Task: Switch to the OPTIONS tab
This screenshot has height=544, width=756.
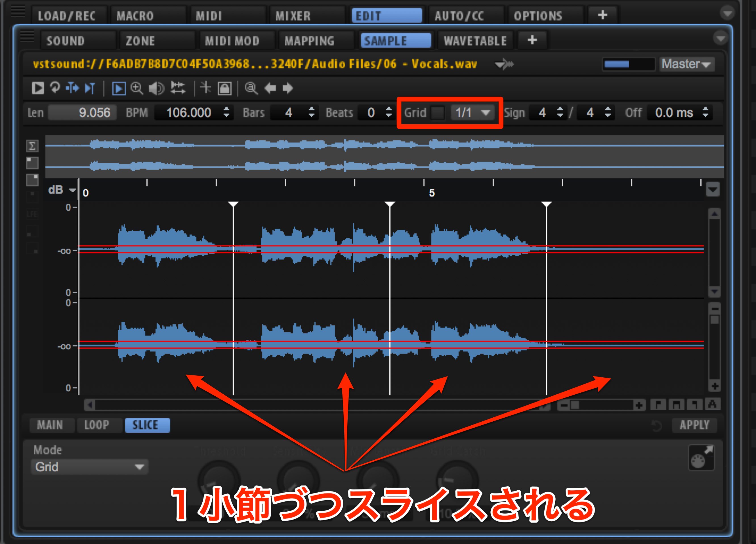Action: pos(545,16)
